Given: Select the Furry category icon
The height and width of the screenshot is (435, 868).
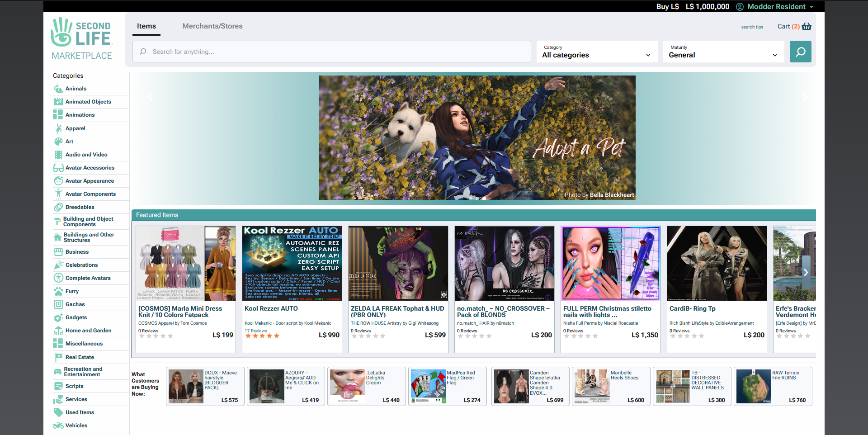Looking at the screenshot, I should (59, 291).
